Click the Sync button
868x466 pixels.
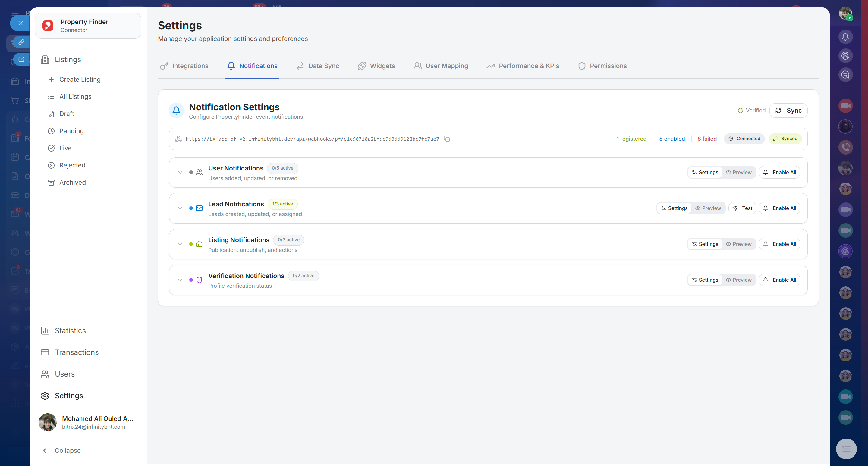pyautogui.click(x=788, y=111)
